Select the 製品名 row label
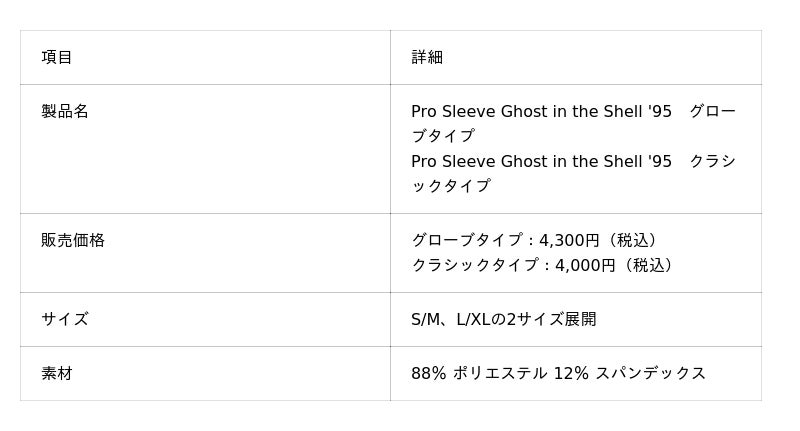 (65, 111)
